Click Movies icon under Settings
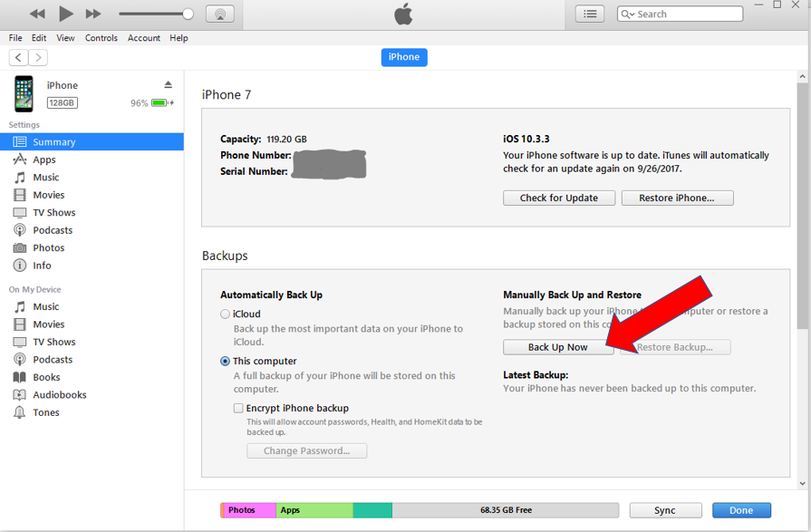 [20, 195]
